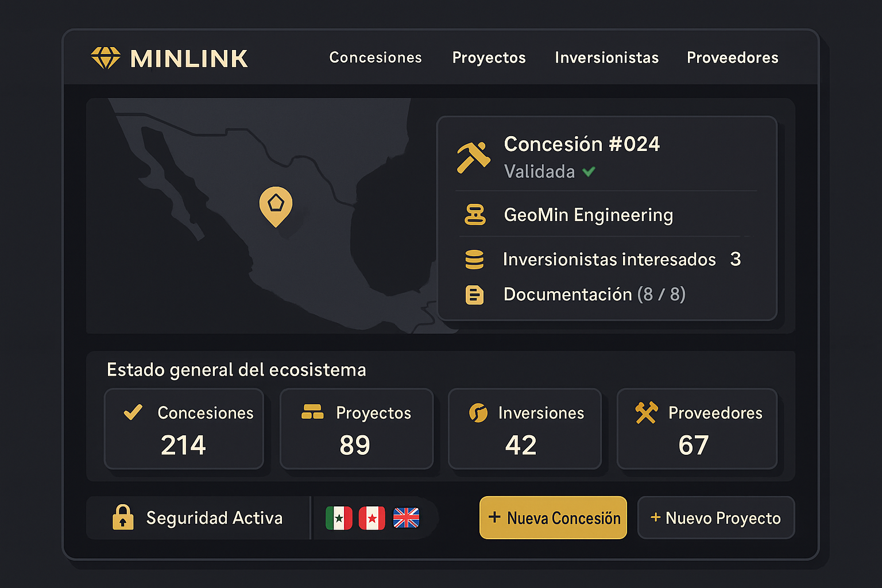Select the red flag with white star
882x588 pixels.
(372, 518)
